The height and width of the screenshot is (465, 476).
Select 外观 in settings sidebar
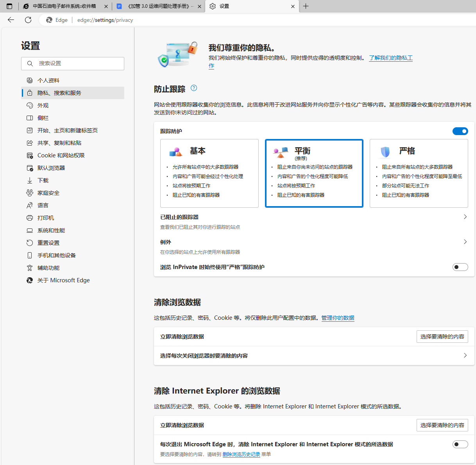43,105
